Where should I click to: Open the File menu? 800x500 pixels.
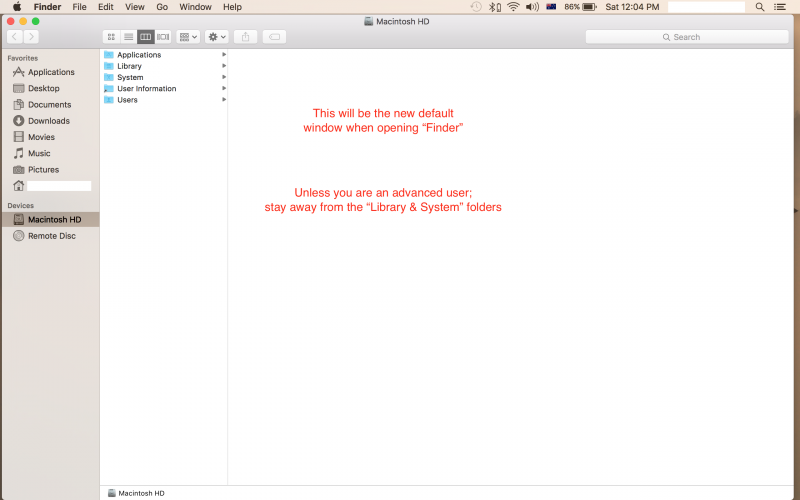[79, 7]
